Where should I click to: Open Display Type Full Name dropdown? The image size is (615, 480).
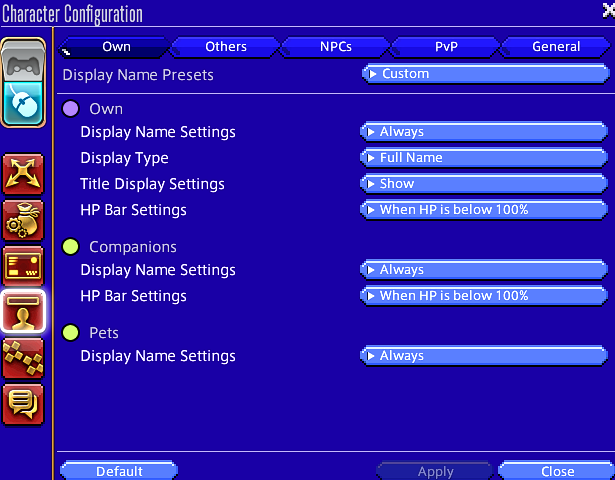[x=484, y=158]
